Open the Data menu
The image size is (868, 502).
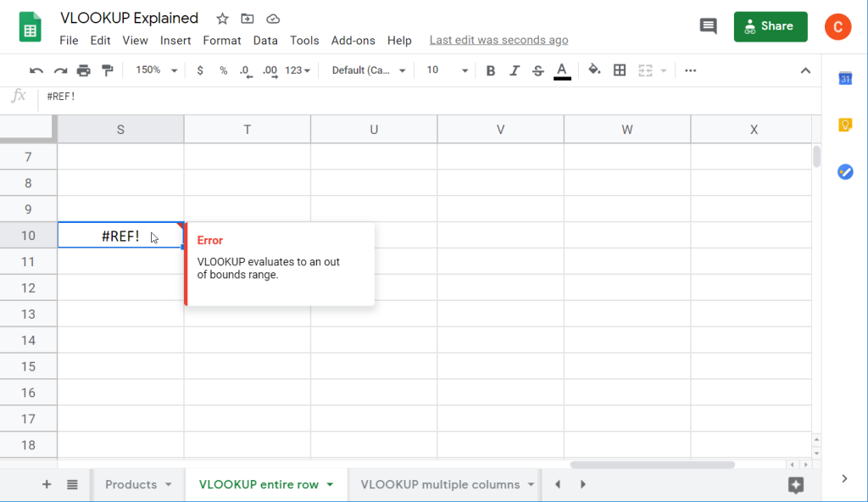click(x=265, y=40)
